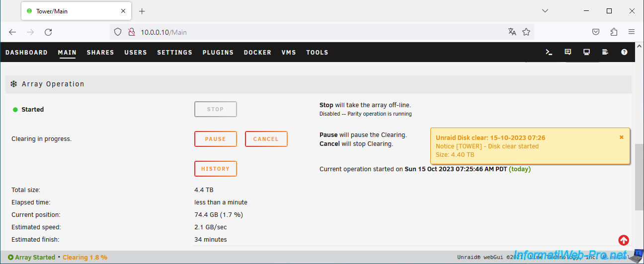
Task: Open the terminal icon in Unraid header
Action: [x=549, y=52]
